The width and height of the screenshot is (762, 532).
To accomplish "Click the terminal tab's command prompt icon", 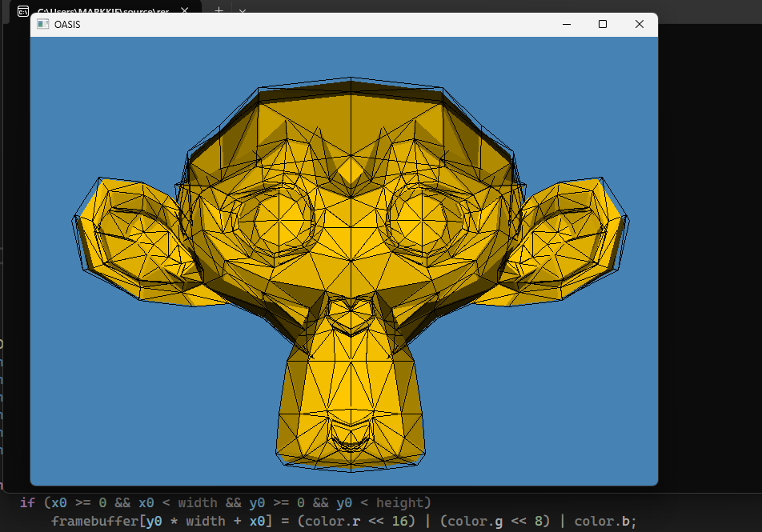I will tap(23, 10).
